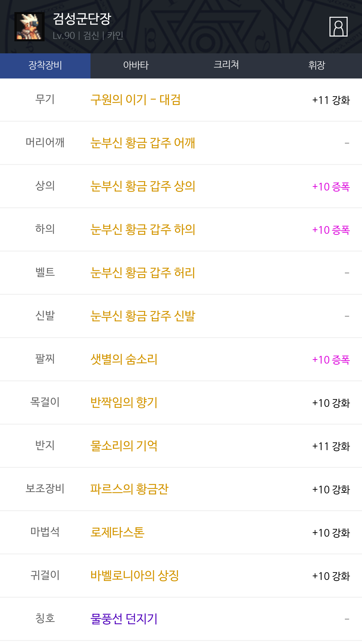The height and width of the screenshot is (644, 362).
Task: View 눈부신 황금 갑주 신발 item
Action: 142,316
